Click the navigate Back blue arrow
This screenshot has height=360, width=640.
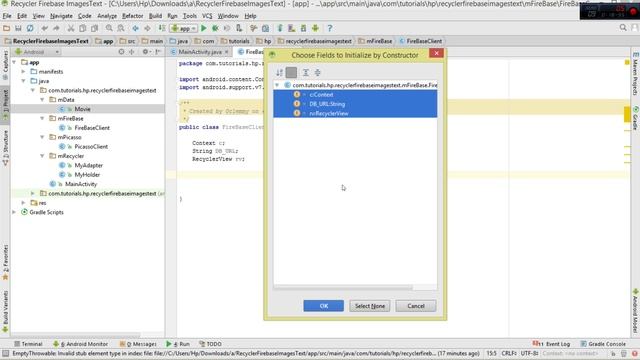pos(136,28)
